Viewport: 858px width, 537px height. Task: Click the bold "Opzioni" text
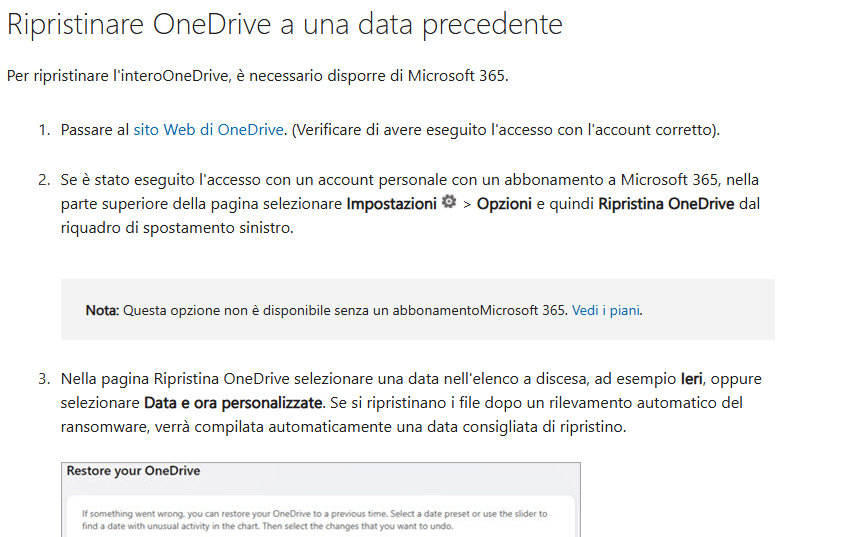tap(504, 204)
